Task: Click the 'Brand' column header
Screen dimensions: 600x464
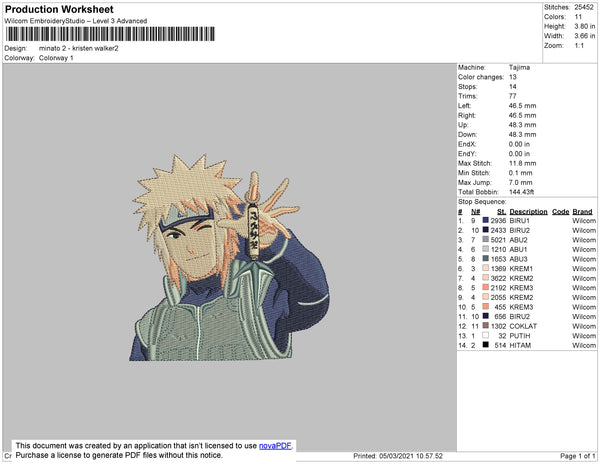Action: (x=582, y=212)
